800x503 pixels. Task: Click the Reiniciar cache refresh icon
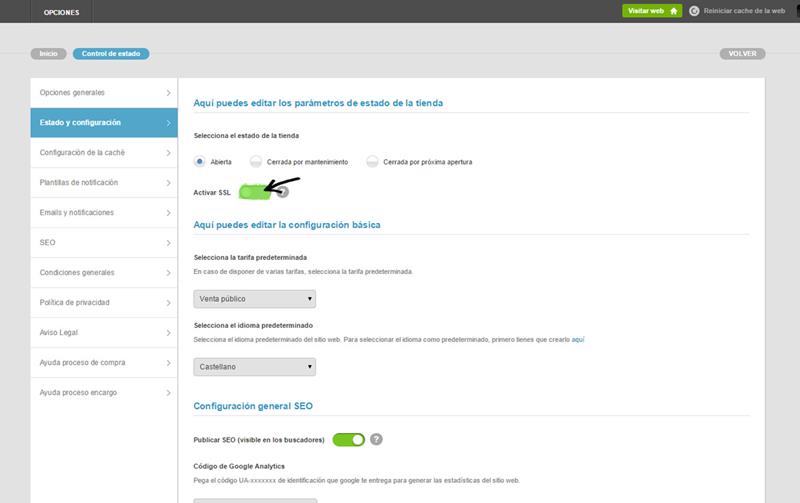pos(695,11)
